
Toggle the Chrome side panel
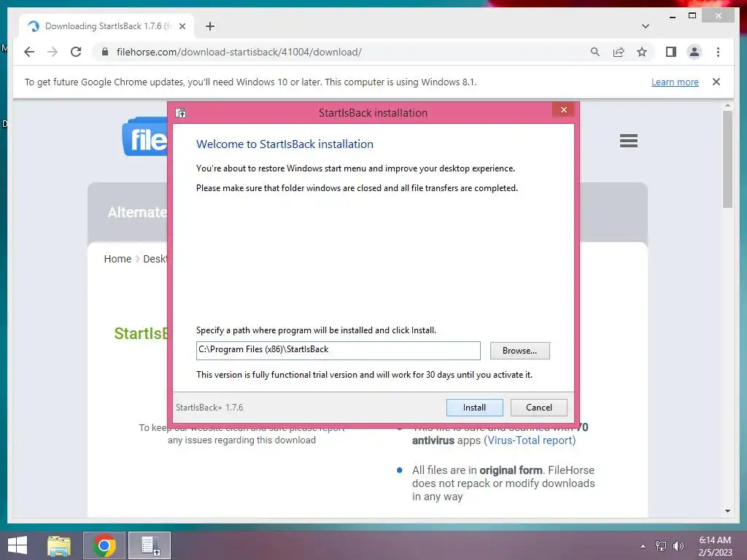click(671, 52)
